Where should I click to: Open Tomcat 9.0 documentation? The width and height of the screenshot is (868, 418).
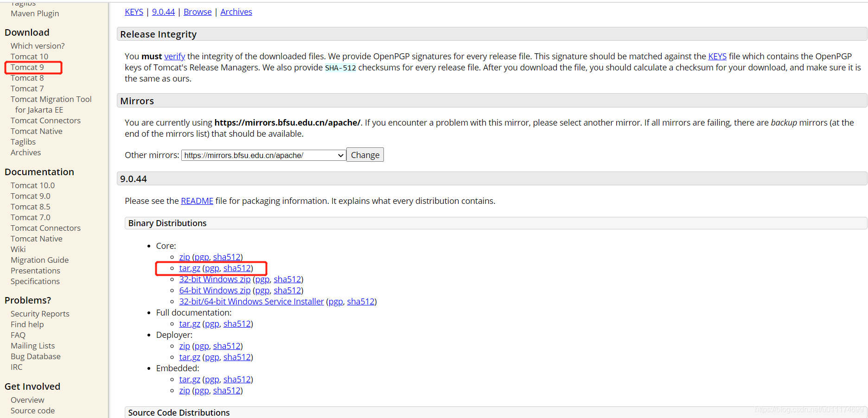click(31, 196)
